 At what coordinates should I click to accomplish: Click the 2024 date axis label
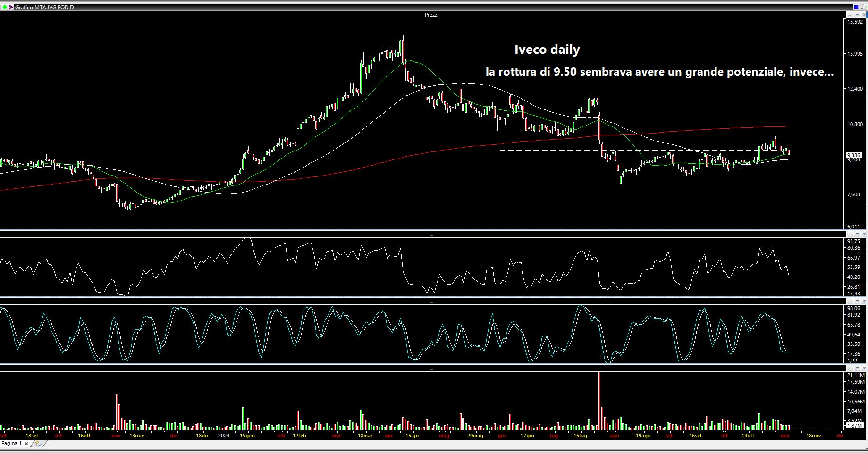224,436
